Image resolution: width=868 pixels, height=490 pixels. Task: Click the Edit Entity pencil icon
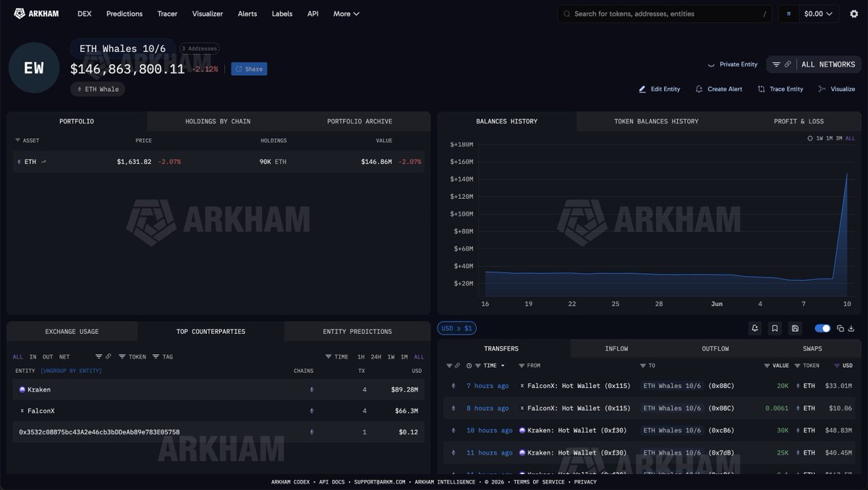(642, 89)
